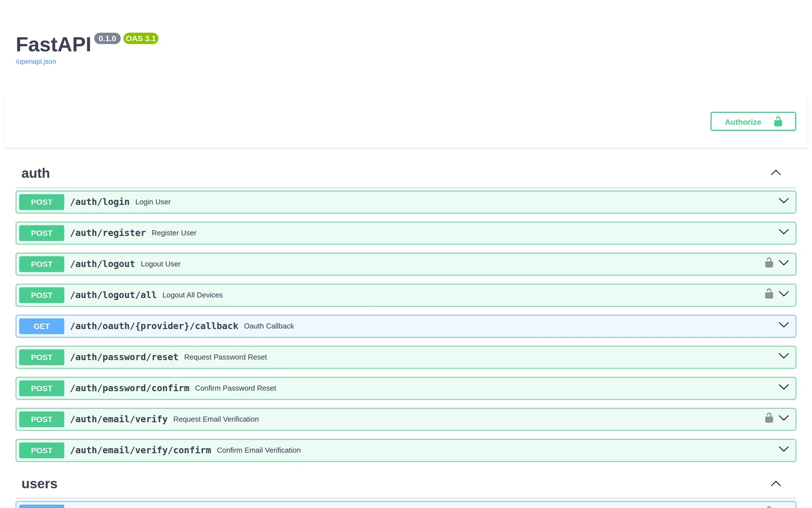The height and width of the screenshot is (508, 812).
Task: Collapse the users section
Action: pyautogui.click(x=775, y=484)
